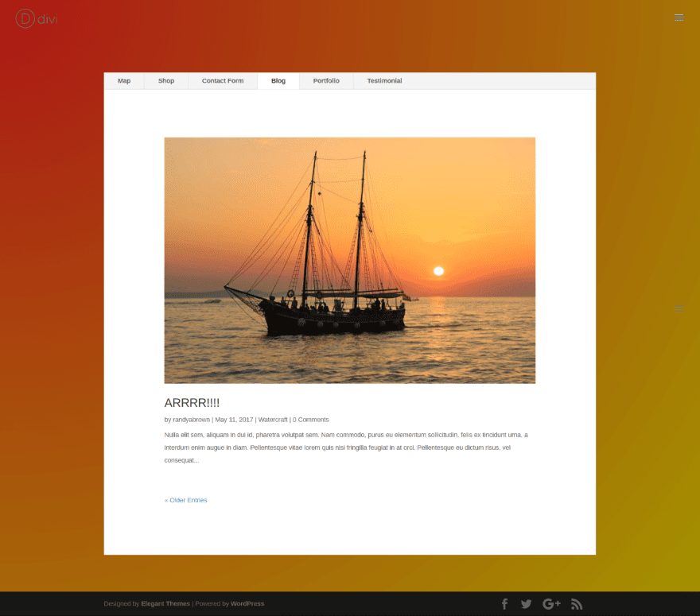
Task: Click the Divi logo
Action: click(37, 19)
